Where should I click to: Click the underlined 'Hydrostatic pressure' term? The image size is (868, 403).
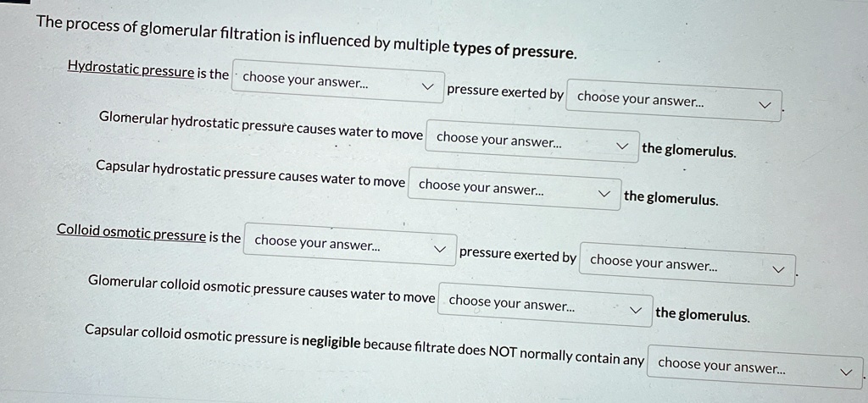coord(131,70)
